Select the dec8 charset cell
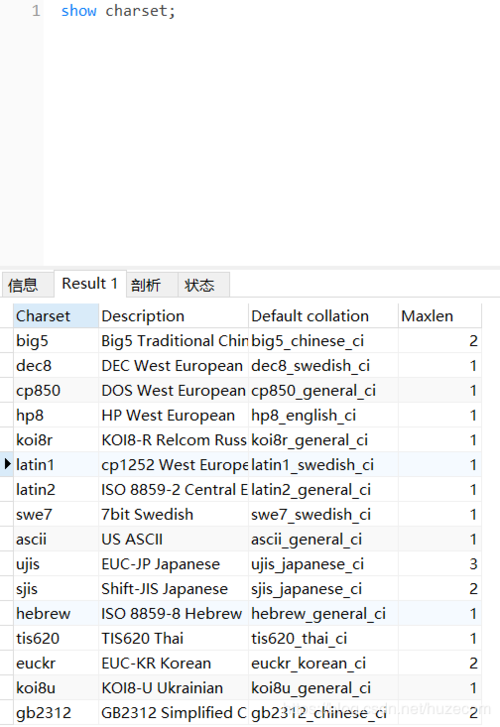This screenshot has height=727, width=500. coord(56,366)
